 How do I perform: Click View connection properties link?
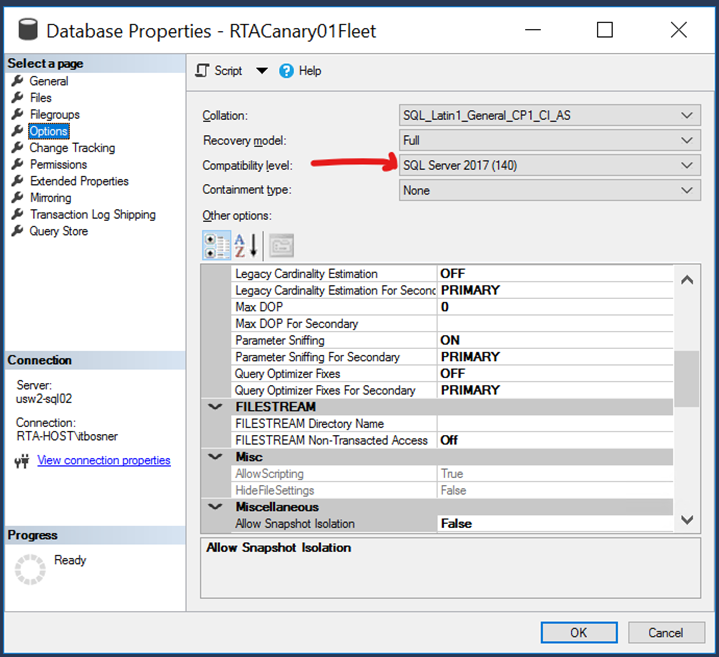104,461
